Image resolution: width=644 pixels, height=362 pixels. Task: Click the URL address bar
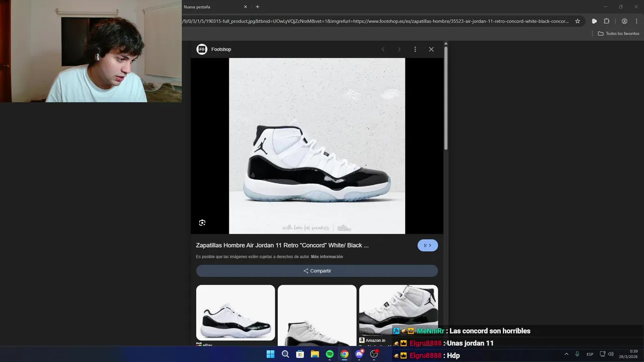click(375, 21)
